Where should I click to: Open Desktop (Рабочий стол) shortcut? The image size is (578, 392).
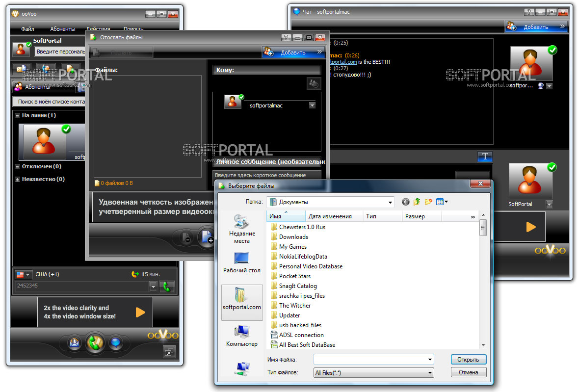click(x=242, y=262)
